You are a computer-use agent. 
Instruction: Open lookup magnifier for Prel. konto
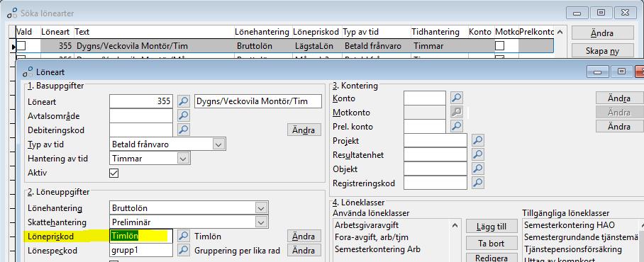click(456, 126)
